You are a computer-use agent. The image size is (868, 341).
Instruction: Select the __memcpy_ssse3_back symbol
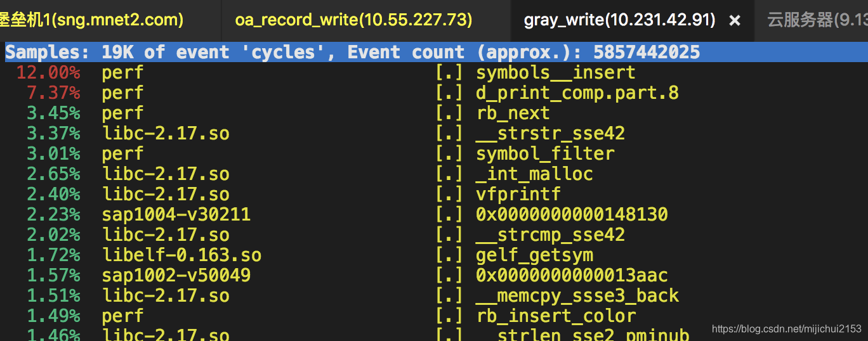point(577,296)
